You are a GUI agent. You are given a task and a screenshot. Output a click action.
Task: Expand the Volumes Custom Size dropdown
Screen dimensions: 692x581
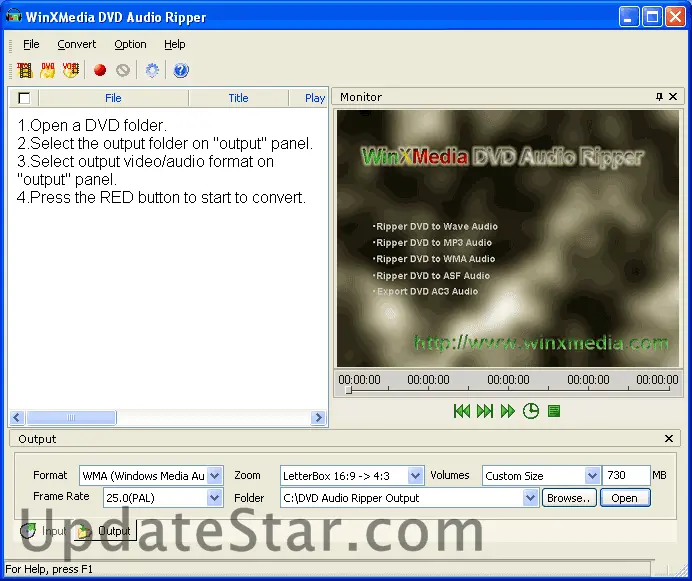[x=592, y=476]
